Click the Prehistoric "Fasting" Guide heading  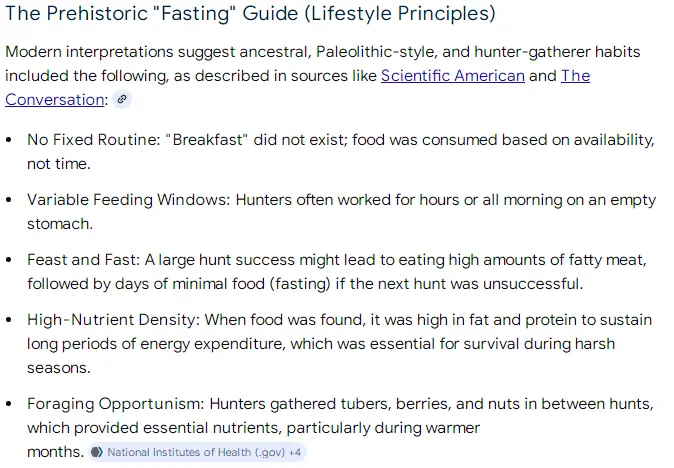pos(250,13)
